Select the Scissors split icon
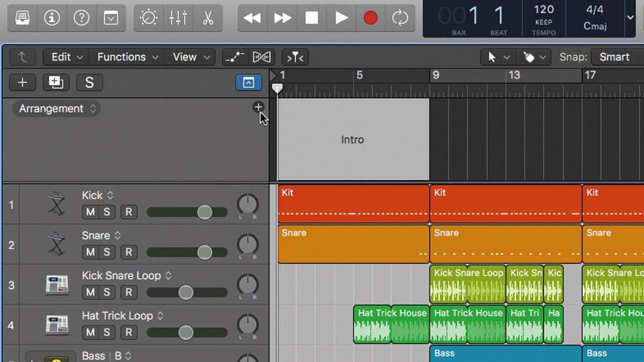The image size is (644, 362). coord(208,17)
